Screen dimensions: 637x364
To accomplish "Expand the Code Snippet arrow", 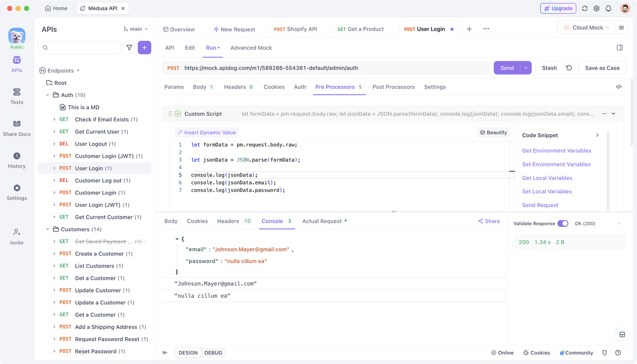I will [597, 135].
